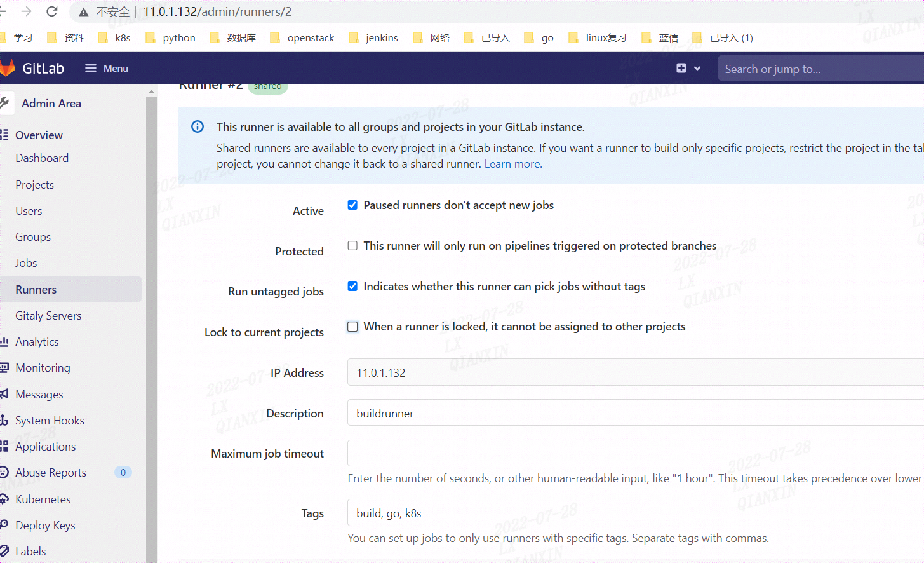Click the IP Address field

(x=636, y=372)
